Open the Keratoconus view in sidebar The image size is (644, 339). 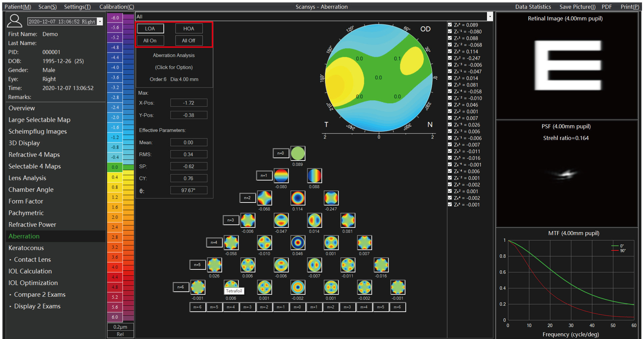(26, 248)
